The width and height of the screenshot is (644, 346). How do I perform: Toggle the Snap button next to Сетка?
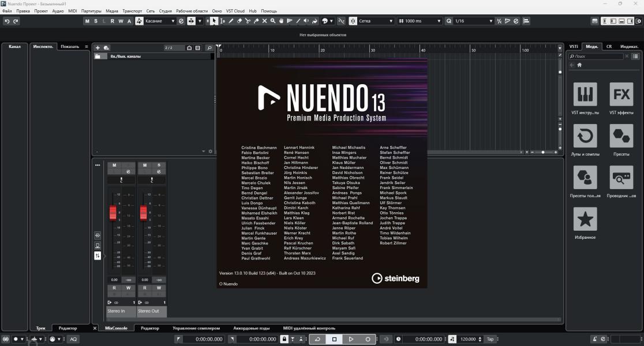coord(353,21)
